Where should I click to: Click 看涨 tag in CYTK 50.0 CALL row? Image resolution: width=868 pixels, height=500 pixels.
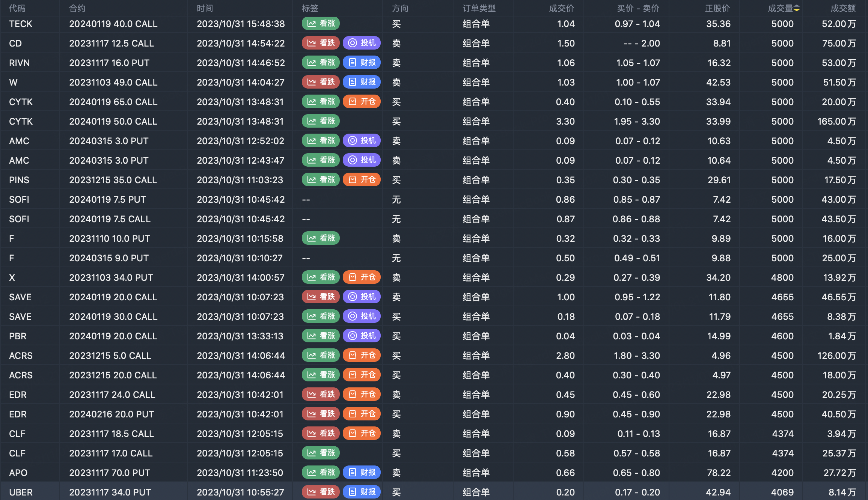point(321,121)
